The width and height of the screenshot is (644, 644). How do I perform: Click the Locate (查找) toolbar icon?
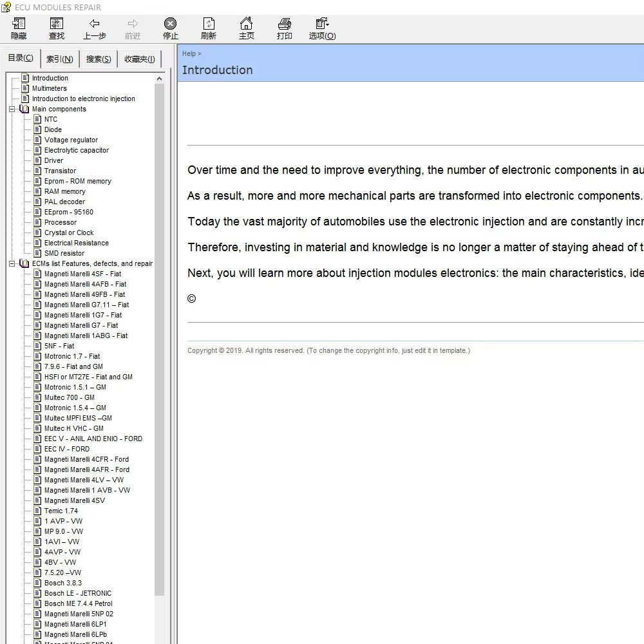(x=56, y=28)
